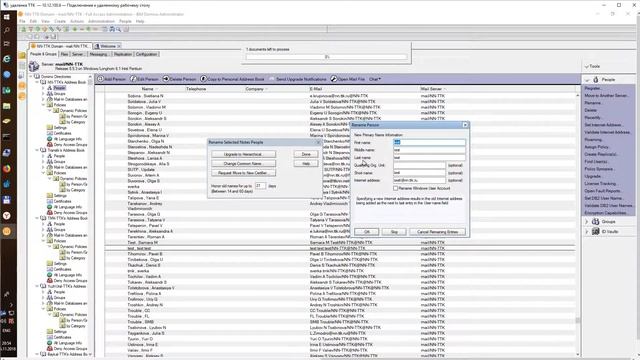Click the server icon beside Server mail/NN-TTK
This screenshot has width=640, height=360.
(34, 66)
